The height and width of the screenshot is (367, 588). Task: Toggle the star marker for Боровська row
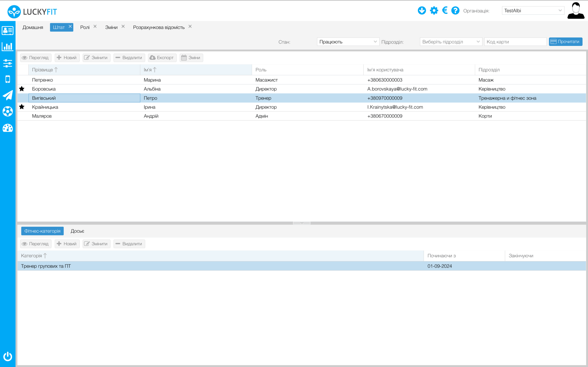point(22,89)
